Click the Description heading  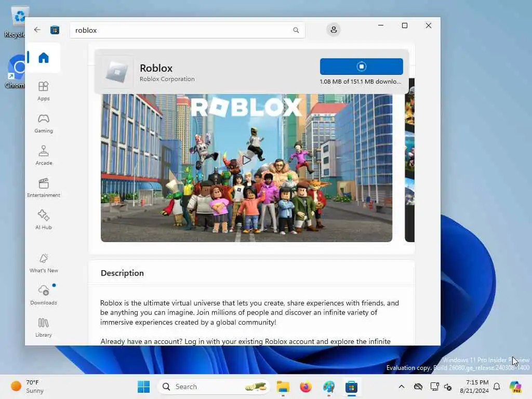tap(122, 273)
